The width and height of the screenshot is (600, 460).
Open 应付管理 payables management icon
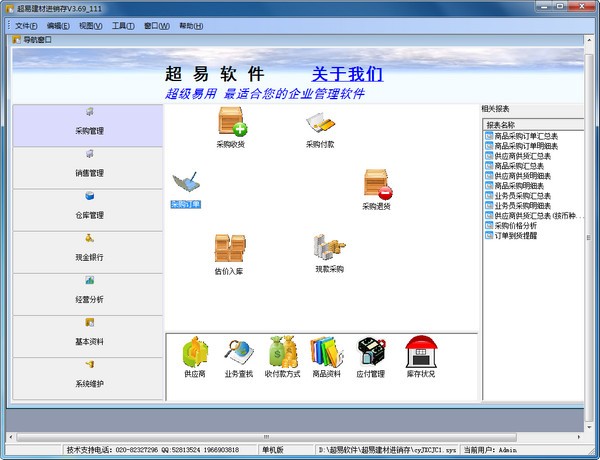pyautogui.click(x=370, y=357)
